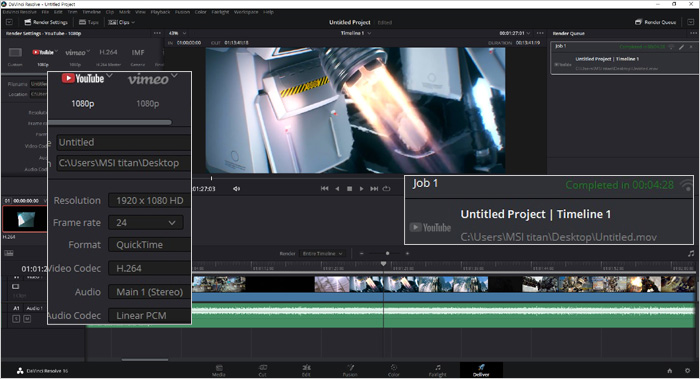Image resolution: width=700 pixels, height=379 pixels.
Task: Select the H.264 clip thumbnail
Action: 25,219
